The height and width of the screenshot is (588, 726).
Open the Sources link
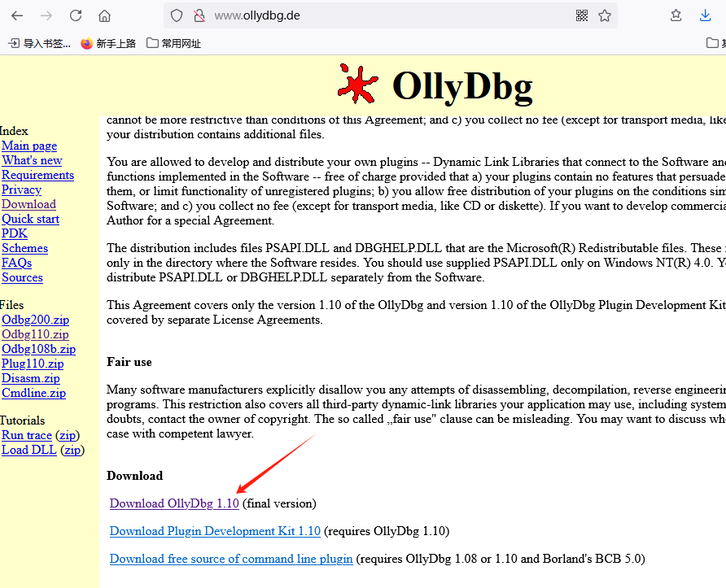click(22, 277)
